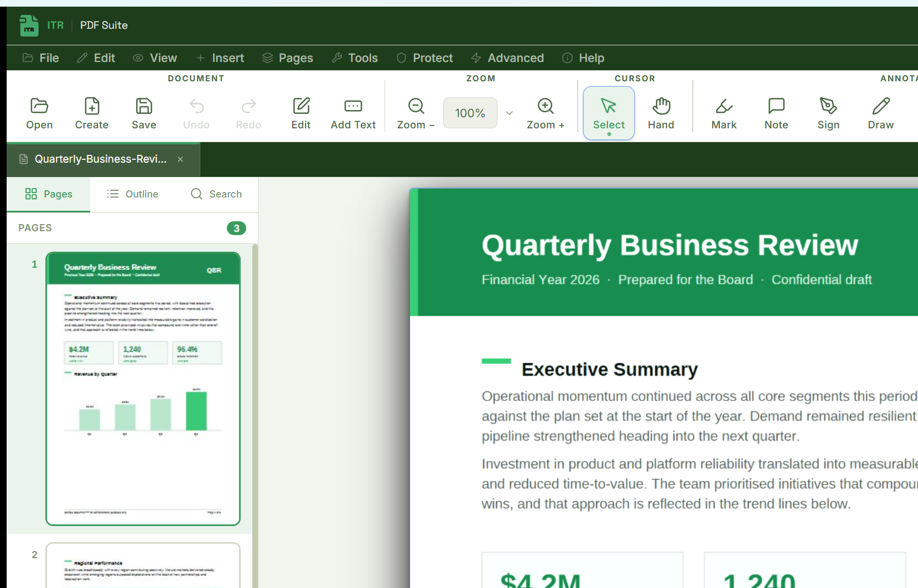This screenshot has width=918, height=588.
Task: Select the page 2 thumbnail
Action: point(143,565)
